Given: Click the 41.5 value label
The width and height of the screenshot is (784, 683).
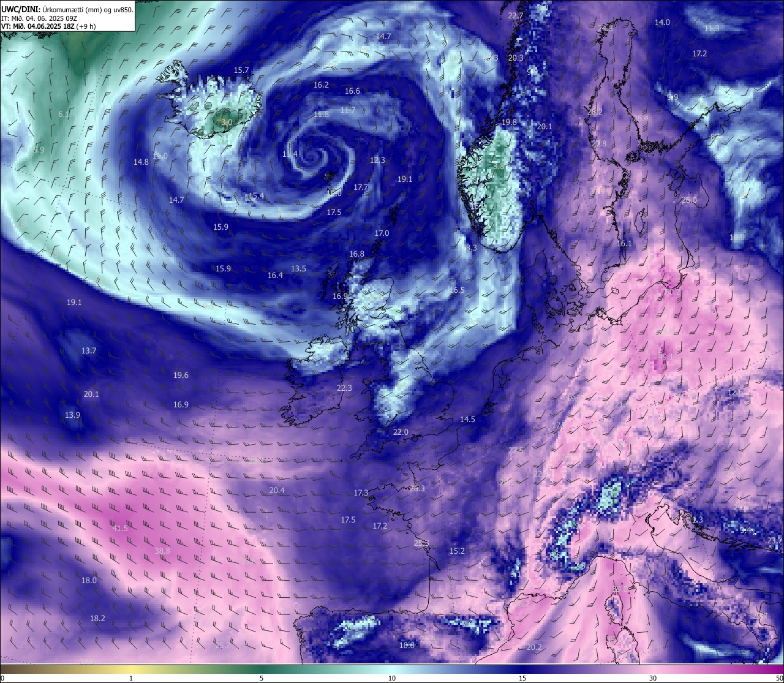Looking at the screenshot, I should click(x=120, y=529).
